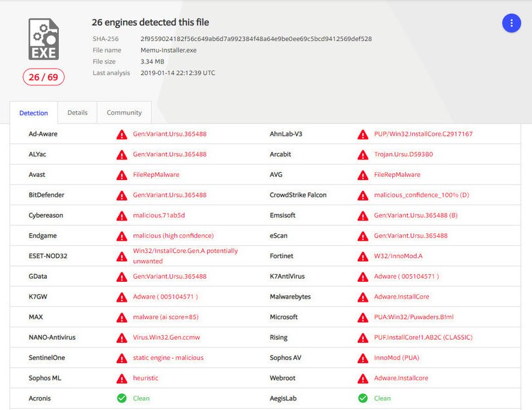Open the Community tab
532x410 pixels.
pos(124,113)
